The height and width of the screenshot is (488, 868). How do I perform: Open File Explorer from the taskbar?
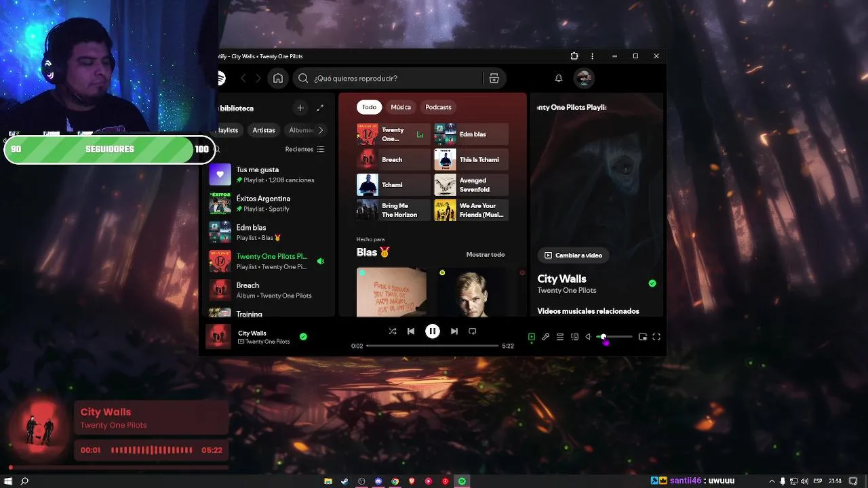328,481
